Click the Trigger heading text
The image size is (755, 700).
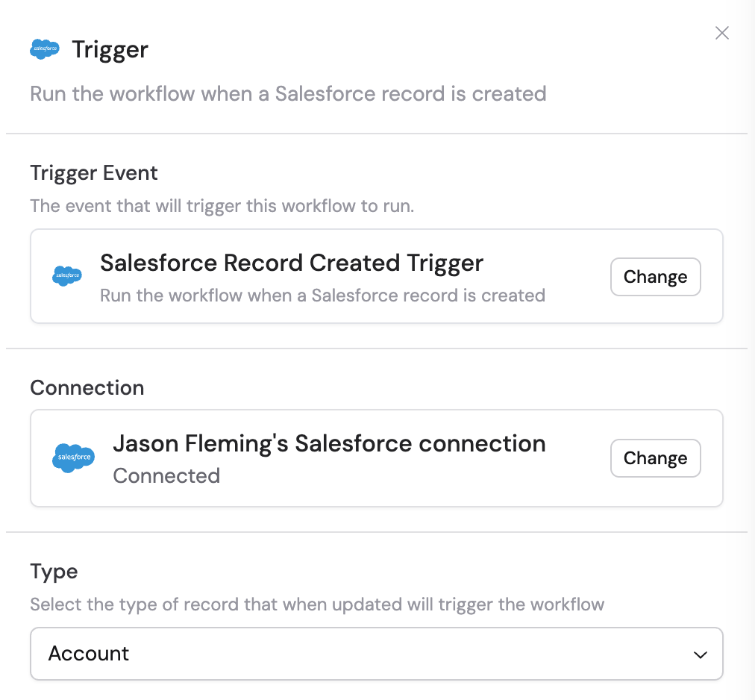pos(109,48)
